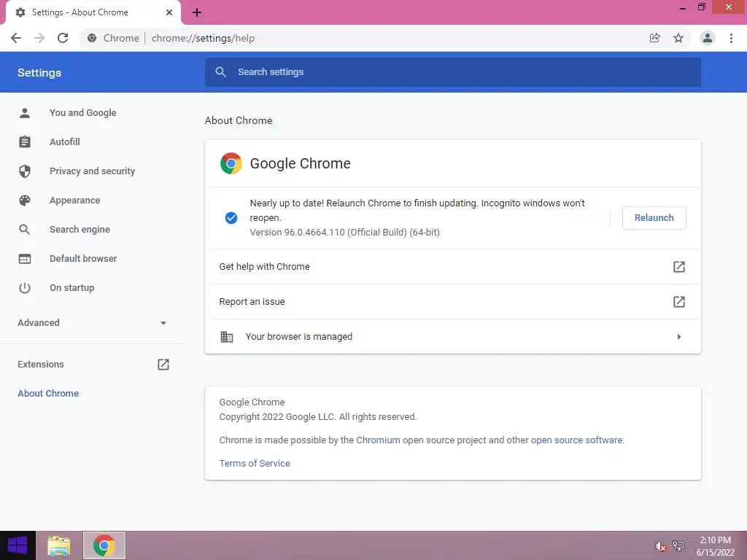Focus the Search settings field

[x=452, y=72]
